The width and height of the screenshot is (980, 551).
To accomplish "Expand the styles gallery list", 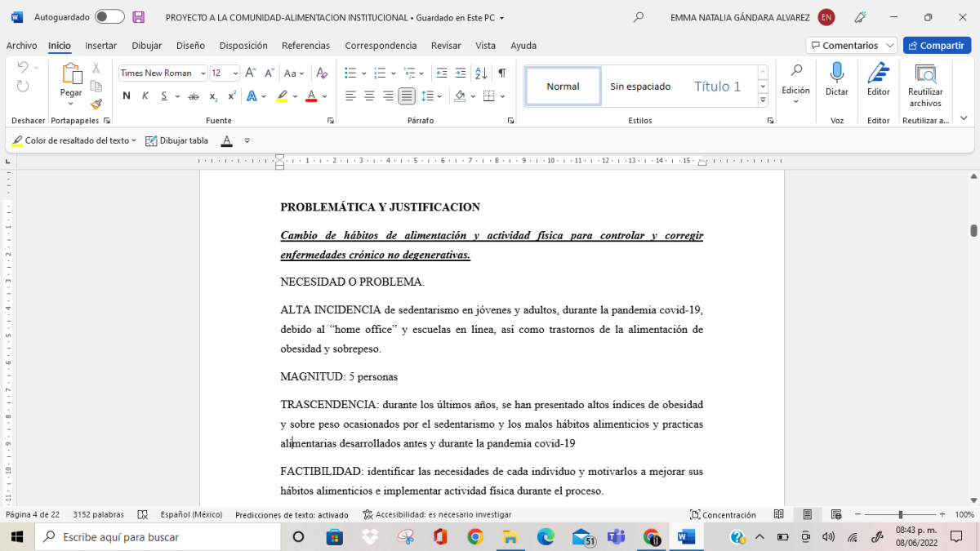I will [x=763, y=100].
